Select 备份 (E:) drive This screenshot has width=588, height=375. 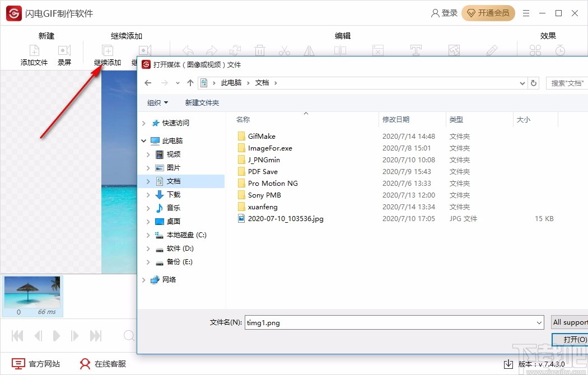(x=180, y=262)
